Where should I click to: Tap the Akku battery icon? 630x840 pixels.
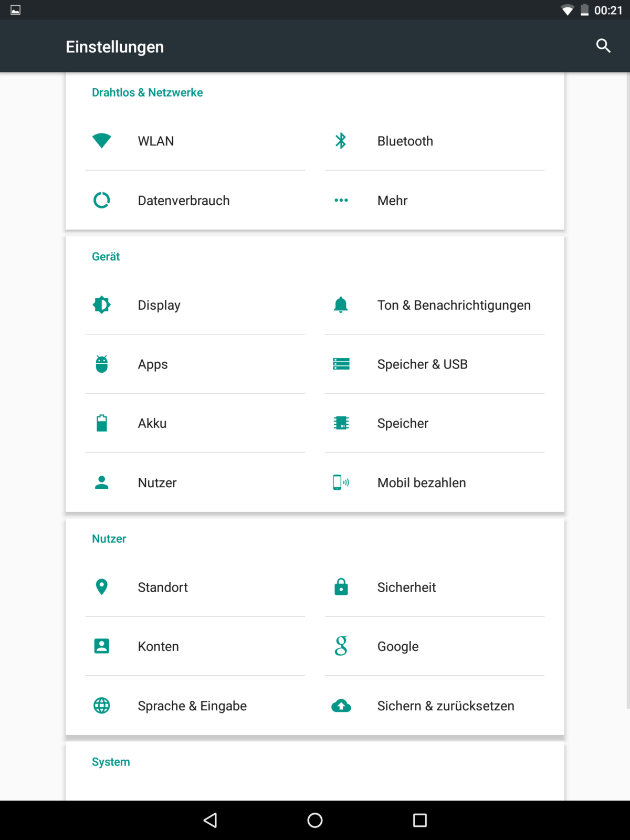pos(102,423)
